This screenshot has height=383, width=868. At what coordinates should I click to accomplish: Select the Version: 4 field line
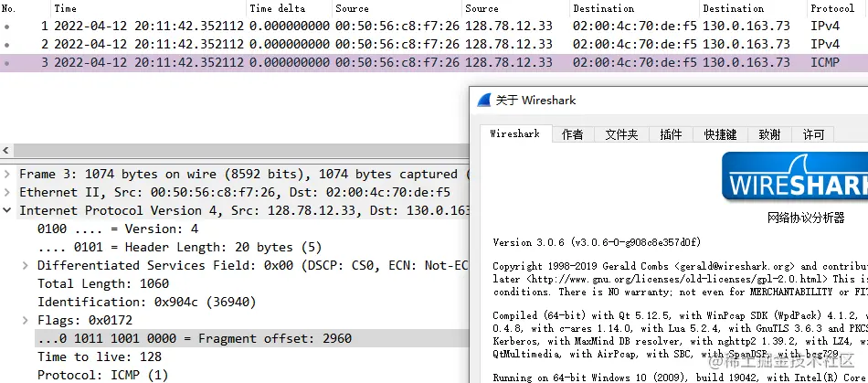[x=118, y=229]
